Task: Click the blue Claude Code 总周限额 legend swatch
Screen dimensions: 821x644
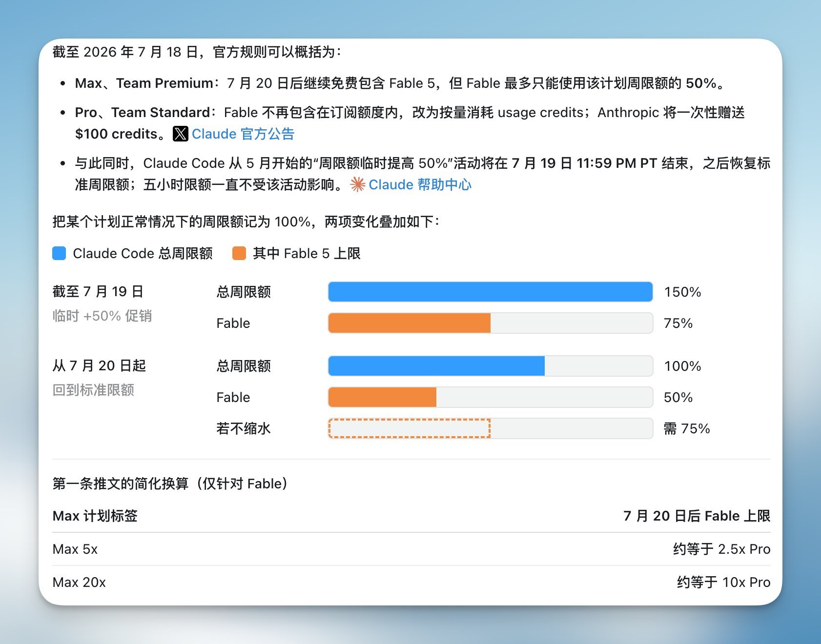Action: pos(59,253)
